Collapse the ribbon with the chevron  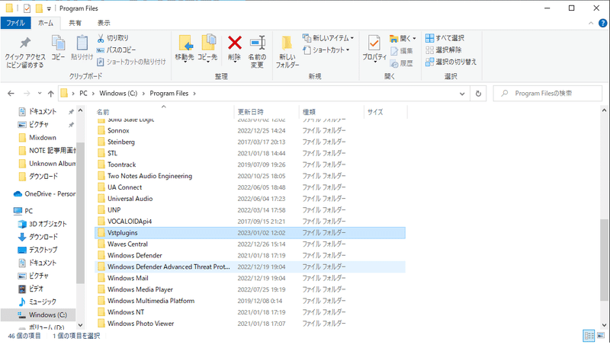pyautogui.click(x=590, y=24)
